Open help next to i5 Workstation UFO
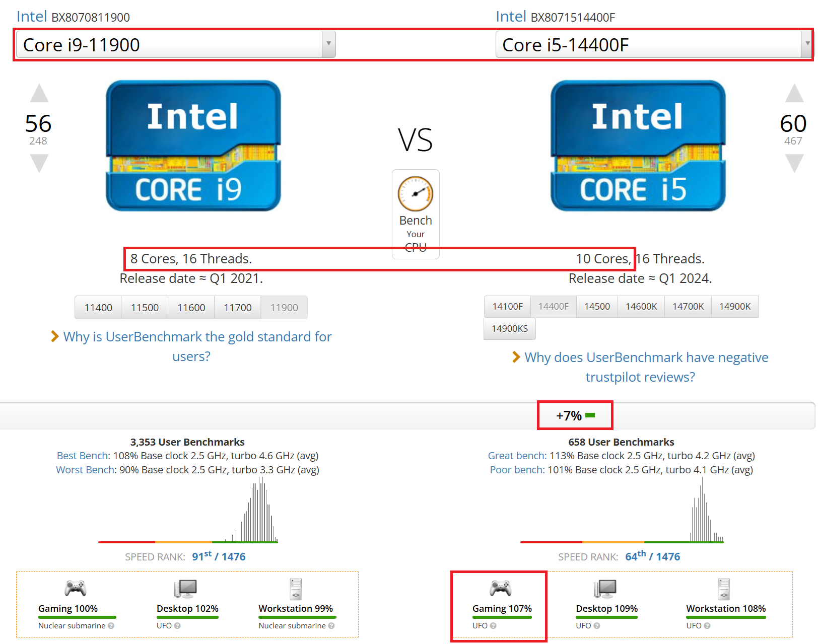Image resolution: width=818 pixels, height=644 pixels. [707, 626]
